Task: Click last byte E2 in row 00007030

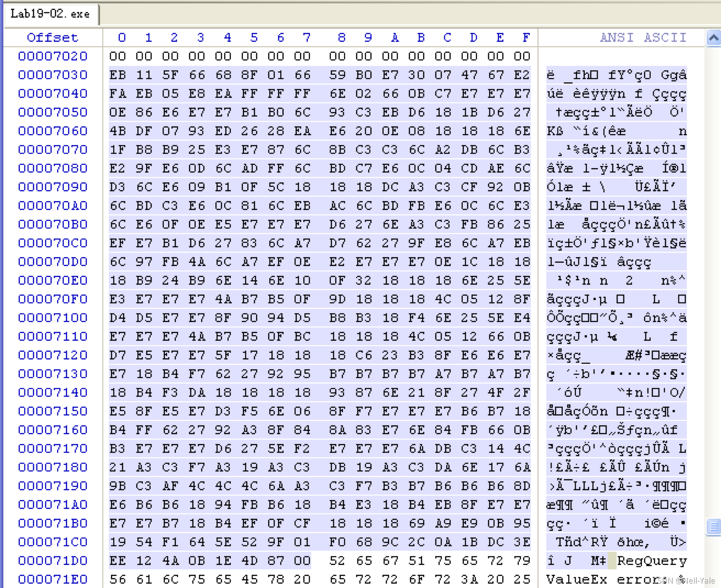Action: (522, 75)
